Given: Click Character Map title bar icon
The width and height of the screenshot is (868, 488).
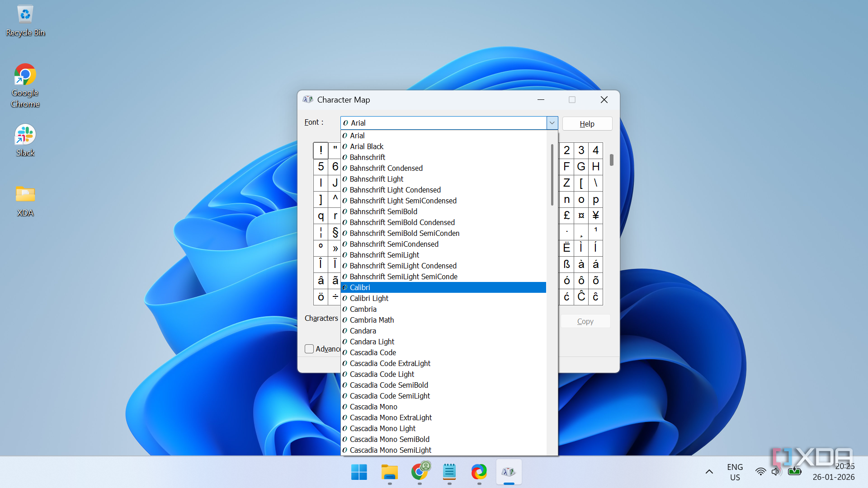Looking at the screenshot, I should pyautogui.click(x=308, y=99).
